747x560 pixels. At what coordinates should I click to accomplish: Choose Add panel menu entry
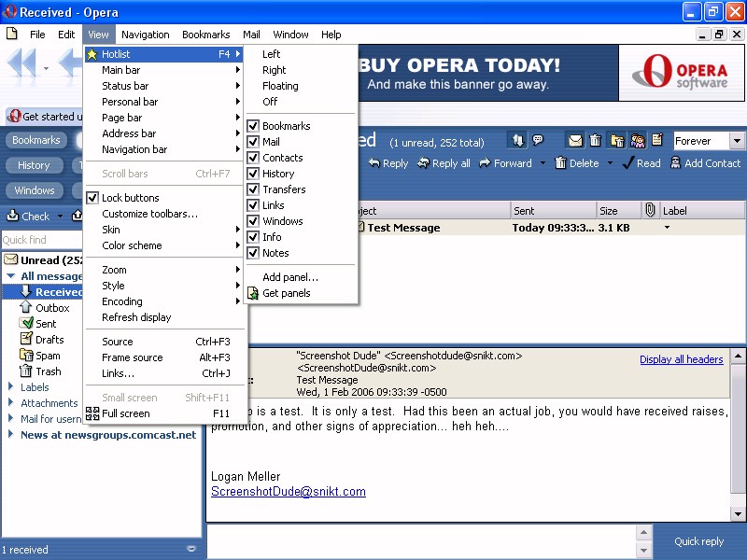[x=301, y=277]
